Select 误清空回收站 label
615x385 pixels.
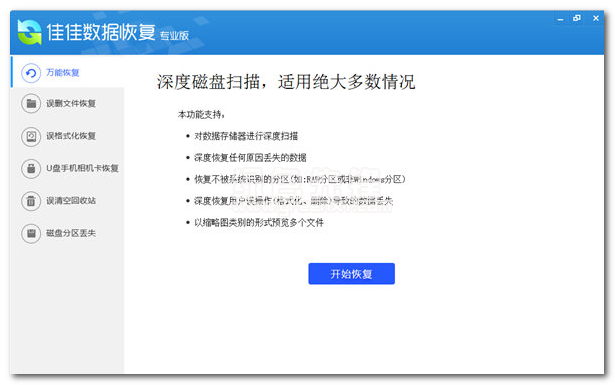click(x=71, y=201)
